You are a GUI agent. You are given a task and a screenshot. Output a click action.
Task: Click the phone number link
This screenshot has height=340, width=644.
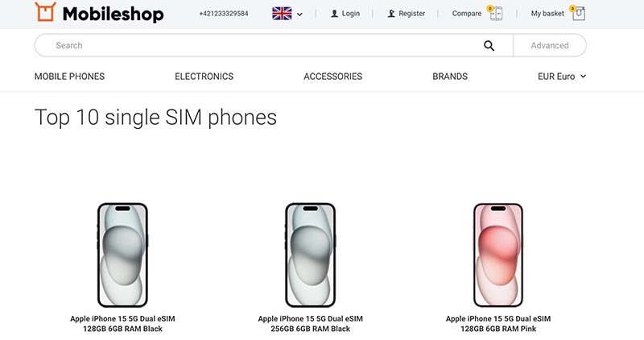(223, 14)
